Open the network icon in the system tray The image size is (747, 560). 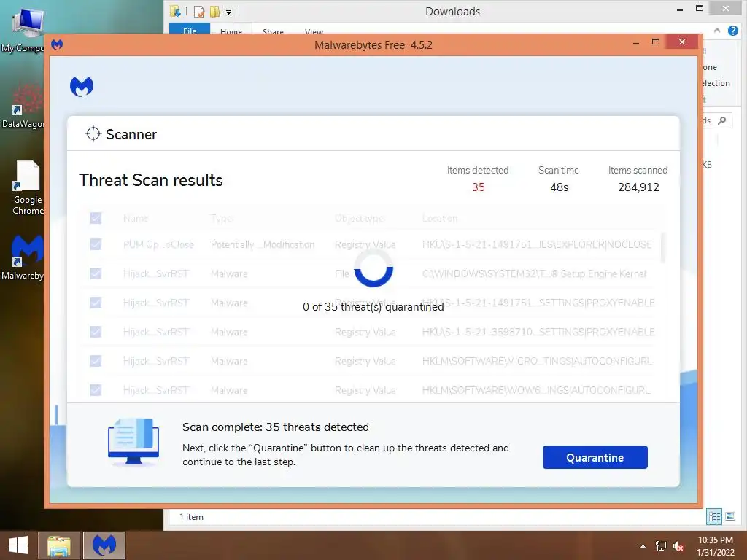(x=661, y=546)
